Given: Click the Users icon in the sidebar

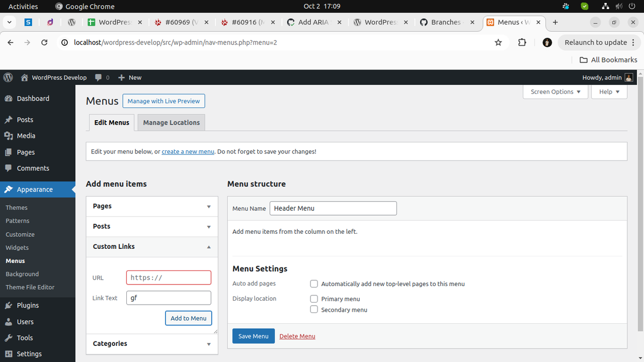Looking at the screenshot, I should click(x=9, y=322).
